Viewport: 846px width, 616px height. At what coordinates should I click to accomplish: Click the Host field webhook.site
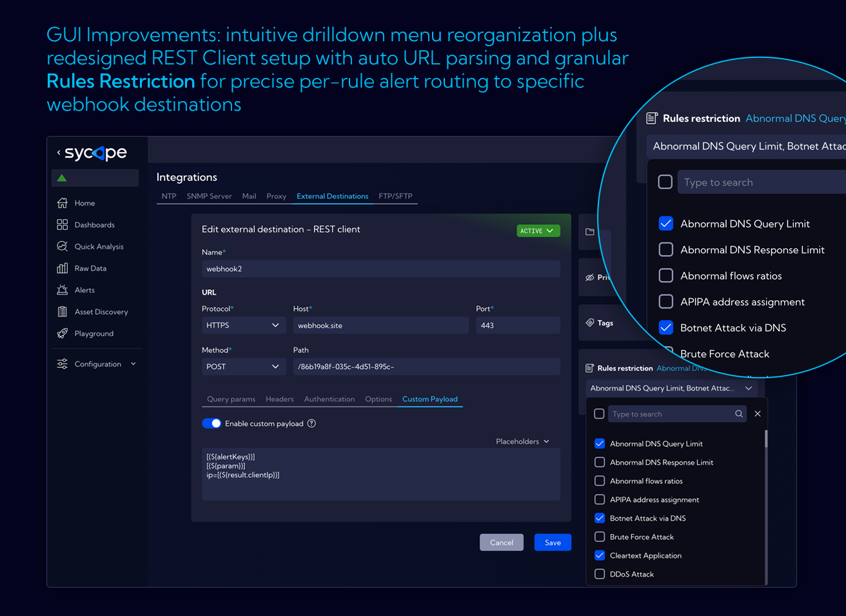[381, 325]
